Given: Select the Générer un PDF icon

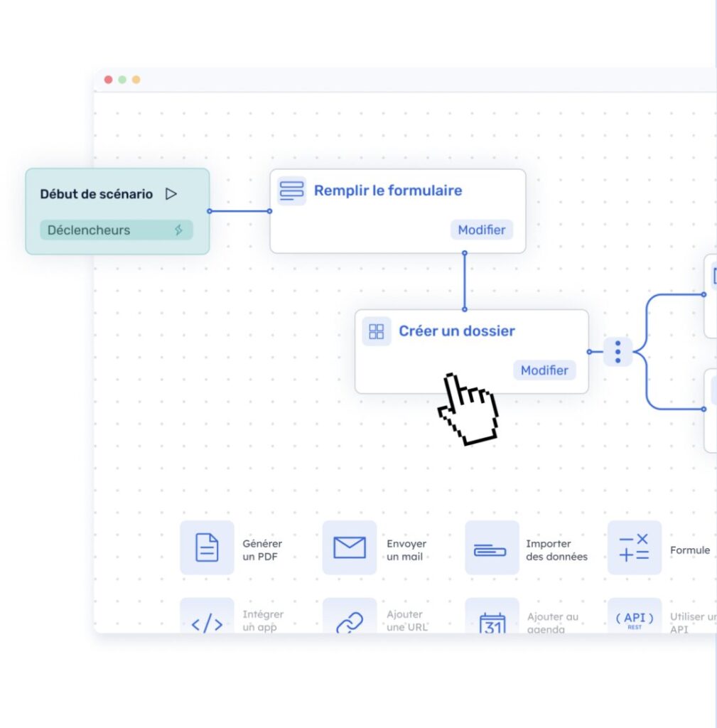Looking at the screenshot, I should (207, 548).
